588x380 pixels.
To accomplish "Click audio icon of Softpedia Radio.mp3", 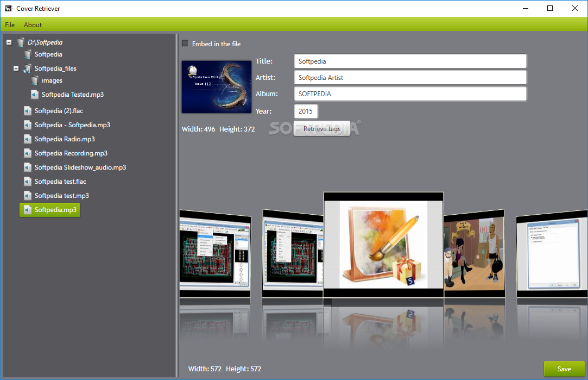I will tap(27, 139).
